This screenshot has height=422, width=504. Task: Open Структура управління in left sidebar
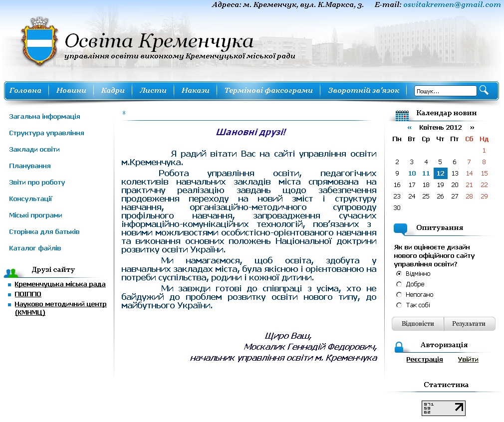coord(46,133)
